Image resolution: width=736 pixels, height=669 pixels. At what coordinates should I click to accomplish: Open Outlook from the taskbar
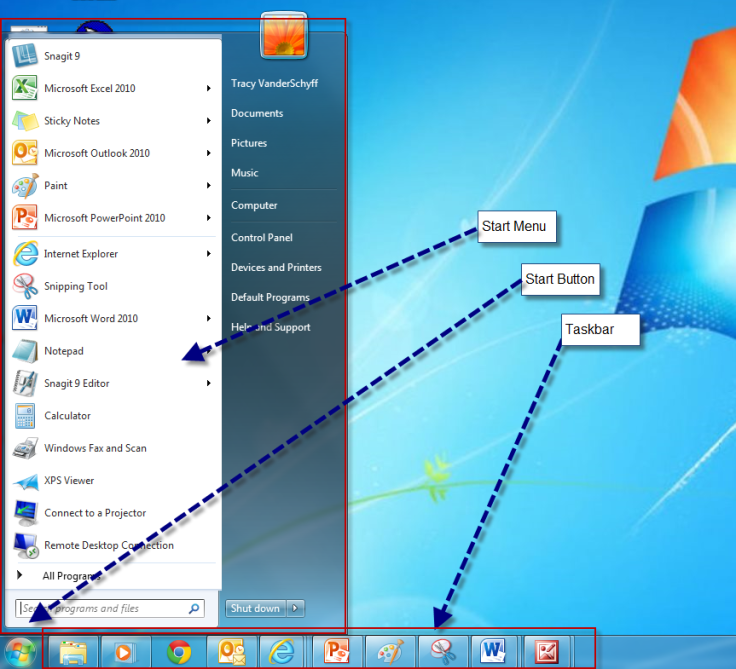coord(231,652)
